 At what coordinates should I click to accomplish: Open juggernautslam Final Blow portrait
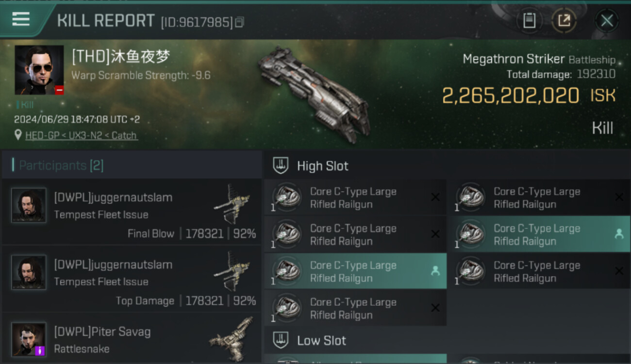(29, 205)
